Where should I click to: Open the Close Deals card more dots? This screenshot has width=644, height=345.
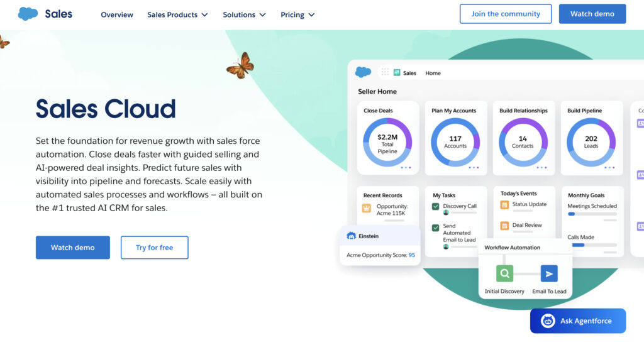click(x=406, y=167)
